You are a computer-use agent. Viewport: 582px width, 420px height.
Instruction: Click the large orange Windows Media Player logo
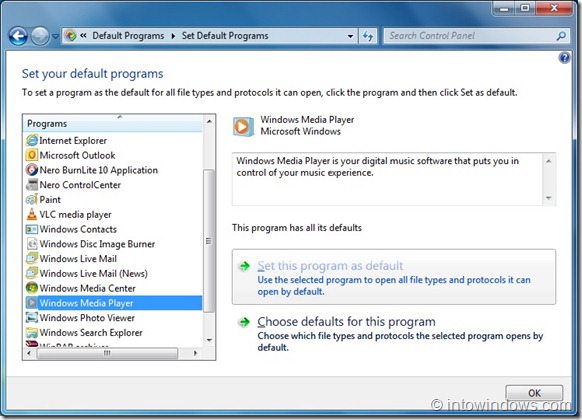(243, 126)
